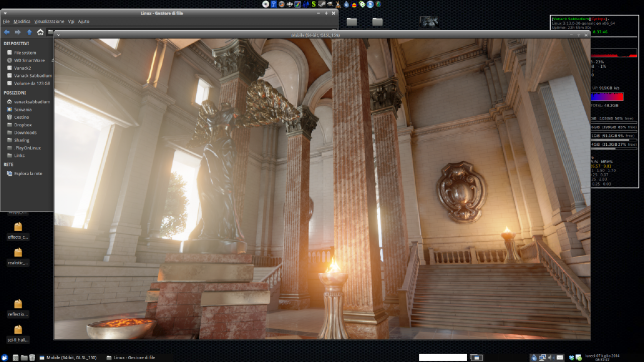Open the Modifica menu
Image resolution: width=644 pixels, height=362 pixels.
[x=22, y=21]
